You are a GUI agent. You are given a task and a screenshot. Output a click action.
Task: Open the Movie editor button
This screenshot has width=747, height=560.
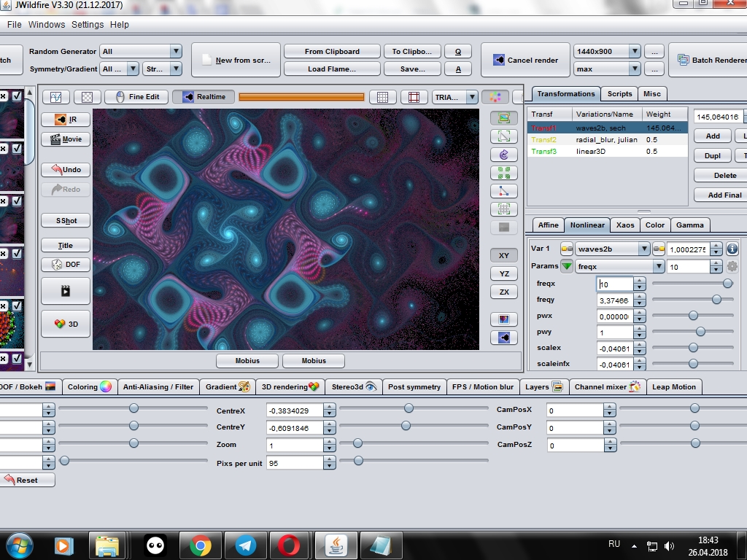click(66, 139)
